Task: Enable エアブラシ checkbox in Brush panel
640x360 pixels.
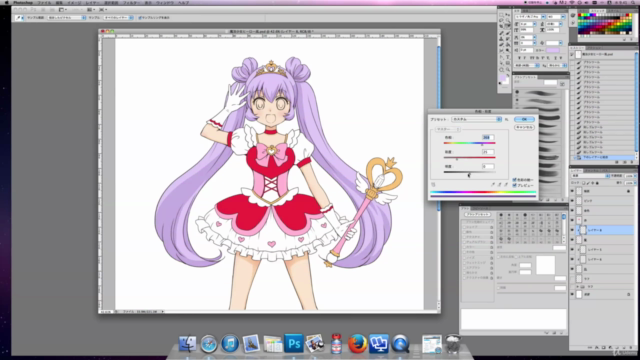Action: 464,268
